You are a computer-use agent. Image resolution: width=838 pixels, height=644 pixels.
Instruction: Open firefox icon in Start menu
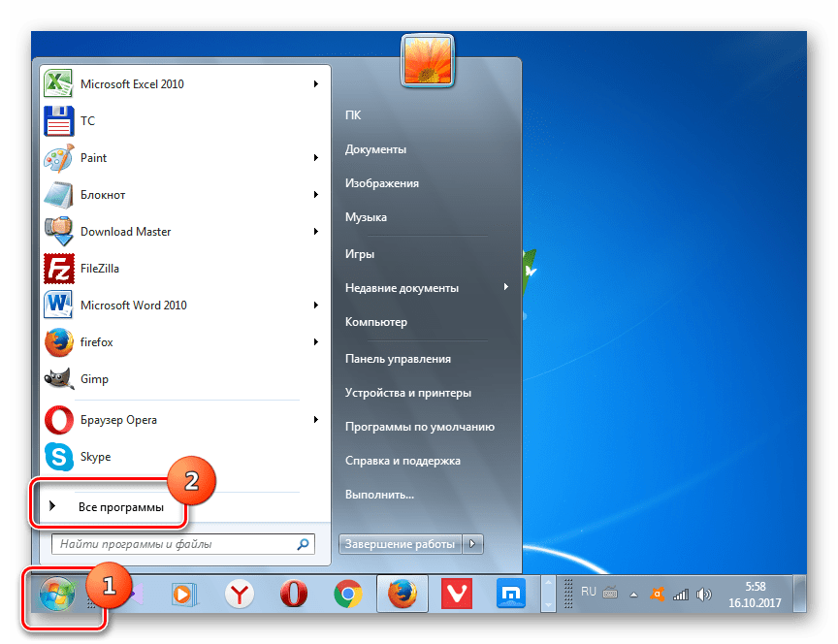pyautogui.click(x=58, y=342)
